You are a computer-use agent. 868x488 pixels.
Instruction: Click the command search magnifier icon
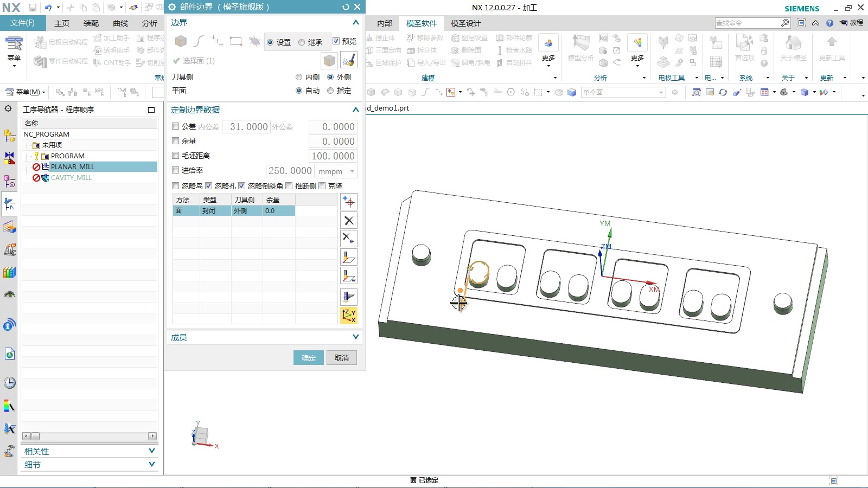(785, 23)
